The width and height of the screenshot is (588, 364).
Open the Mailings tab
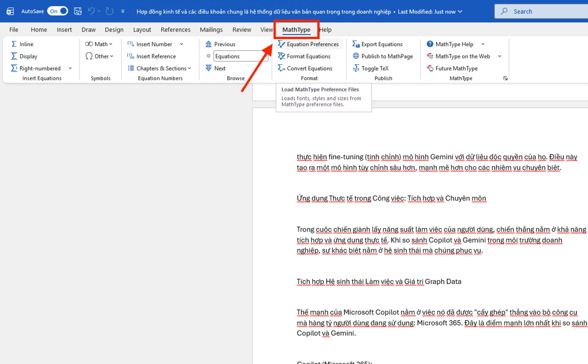(x=211, y=29)
